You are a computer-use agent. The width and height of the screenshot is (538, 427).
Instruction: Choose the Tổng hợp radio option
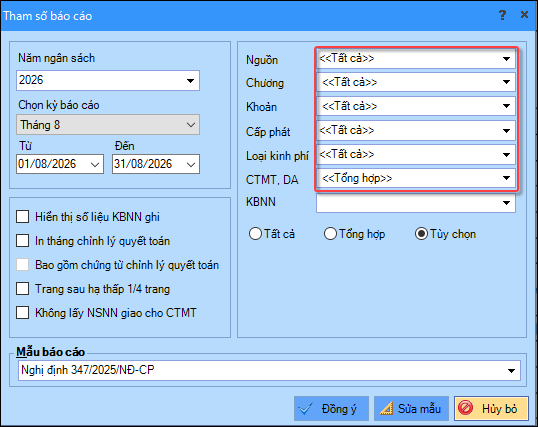330,234
